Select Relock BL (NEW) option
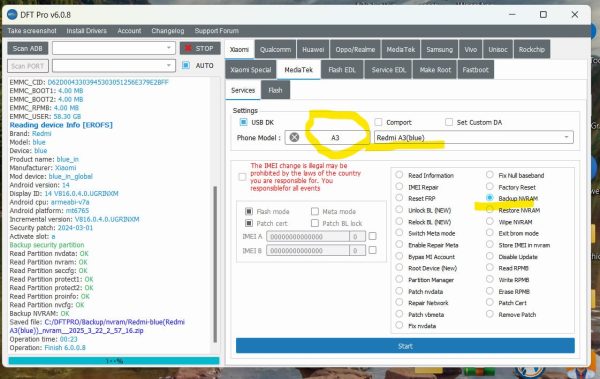 (424, 222)
